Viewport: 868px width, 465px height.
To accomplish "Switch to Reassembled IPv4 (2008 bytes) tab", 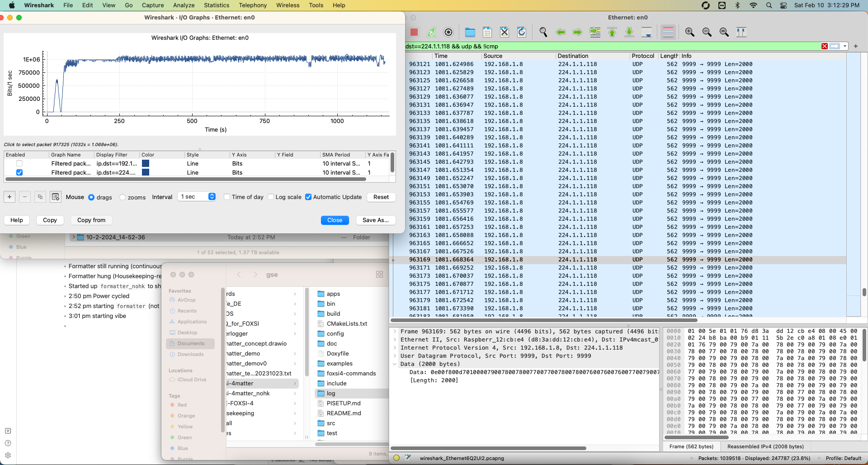I will pyautogui.click(x=765, y=446).
